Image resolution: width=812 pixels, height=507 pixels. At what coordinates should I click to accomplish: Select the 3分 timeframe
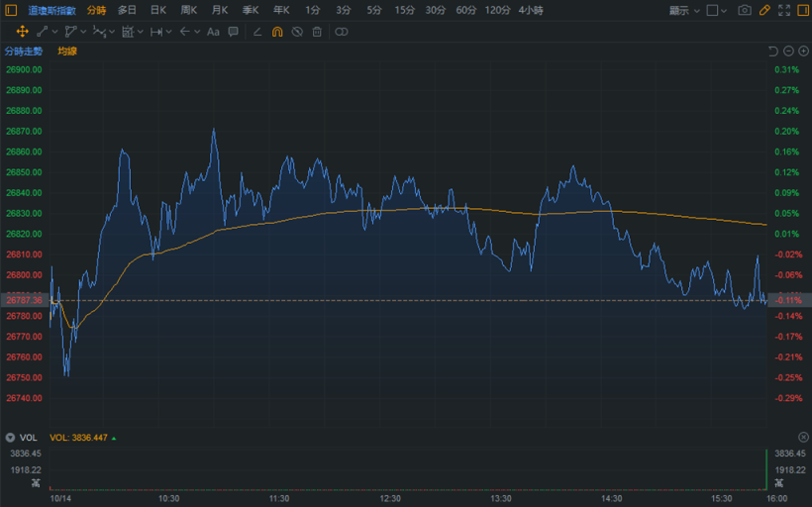pos(343,10)
